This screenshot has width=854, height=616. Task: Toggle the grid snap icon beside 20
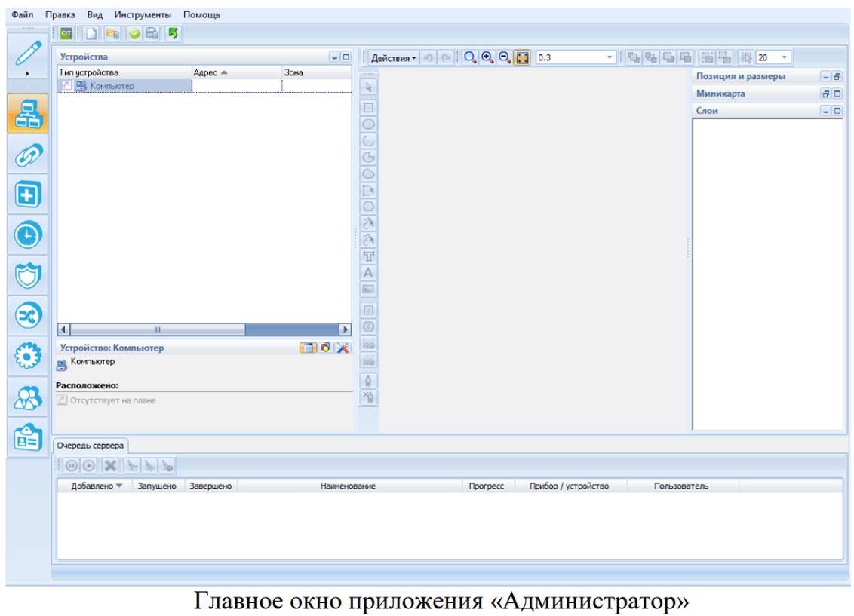pos(746,58)
